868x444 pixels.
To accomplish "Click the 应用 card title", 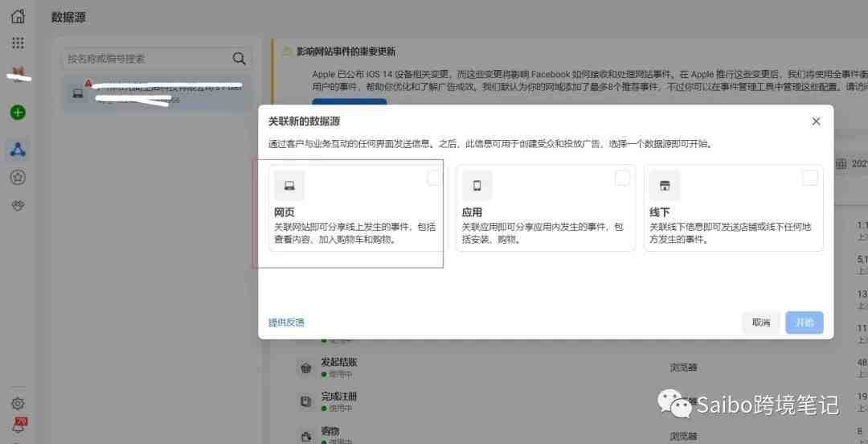I will point(473,213).
